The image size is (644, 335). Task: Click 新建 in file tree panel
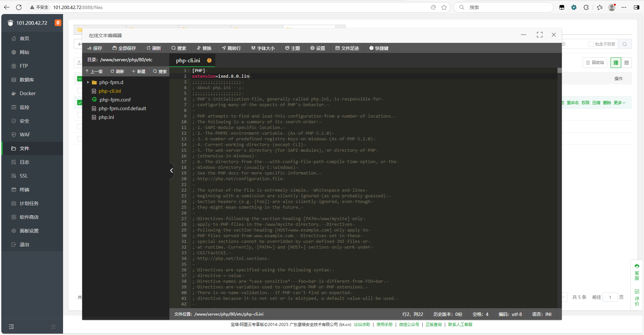(x=139, y=71)
